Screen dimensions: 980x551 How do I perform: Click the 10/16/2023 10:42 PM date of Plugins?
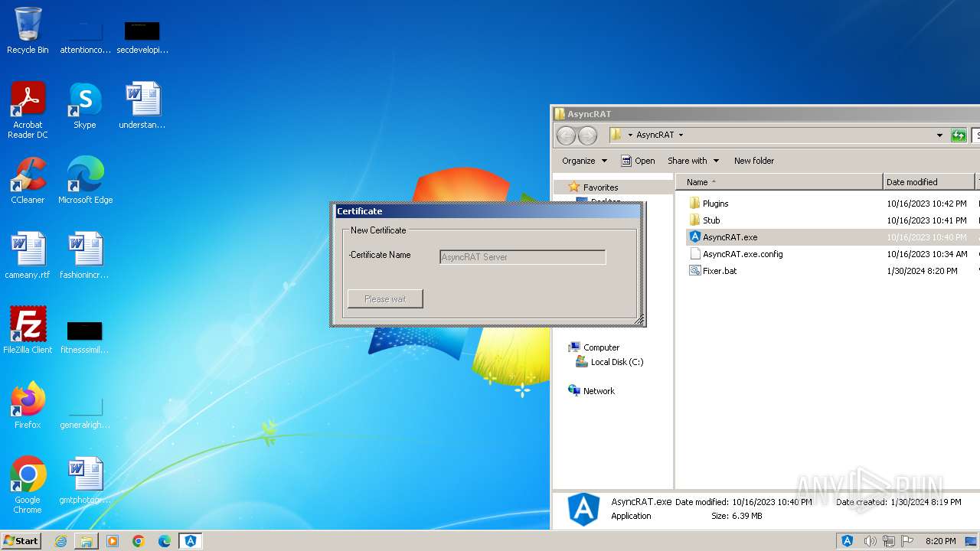click(x=927, y=204)
